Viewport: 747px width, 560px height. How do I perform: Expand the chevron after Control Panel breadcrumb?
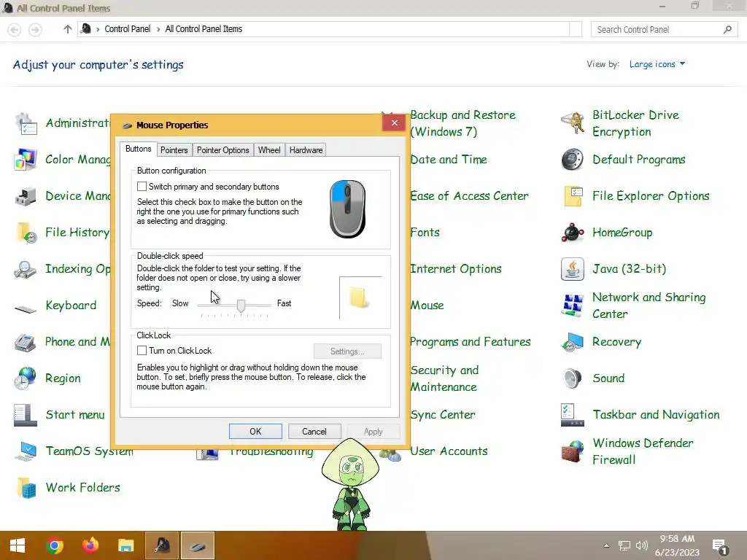point(158,29)
